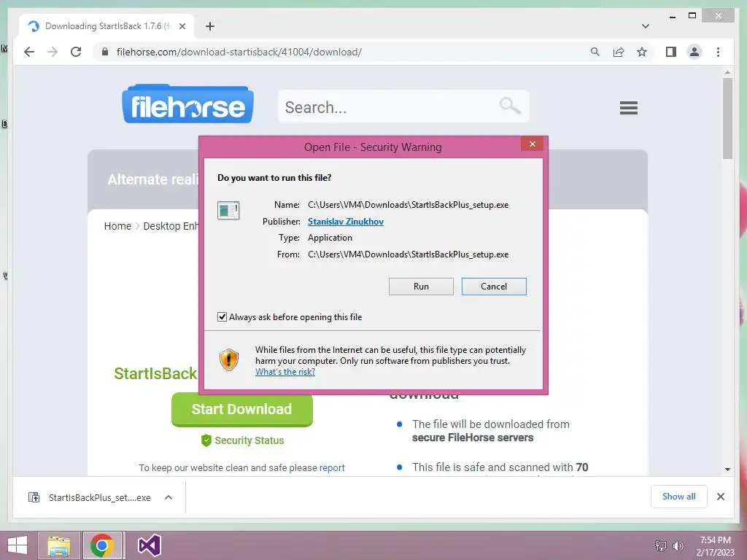Click the Chrome forward arrow
This screenshot has width=747, height=560.
tap(53, 52)
